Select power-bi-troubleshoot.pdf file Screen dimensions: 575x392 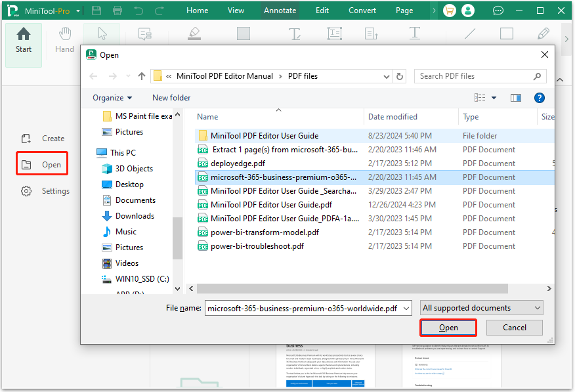pos(251,246)
